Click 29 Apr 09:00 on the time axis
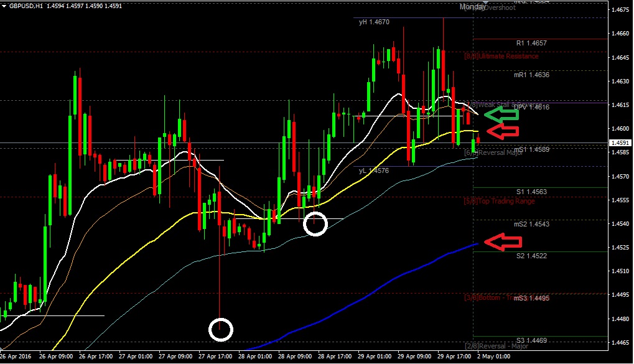The width and height of the screenshot is (634, 364). pyautogui.click(x=414, y=357)
